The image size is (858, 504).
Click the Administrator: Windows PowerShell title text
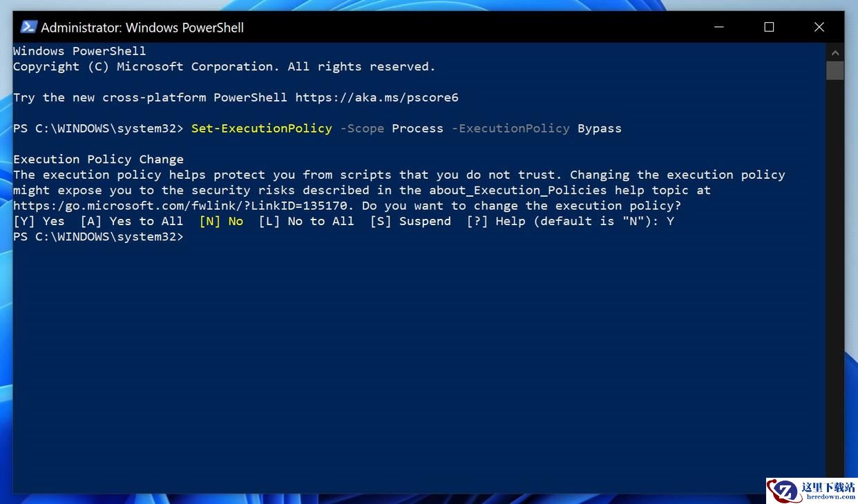point(142,28)
